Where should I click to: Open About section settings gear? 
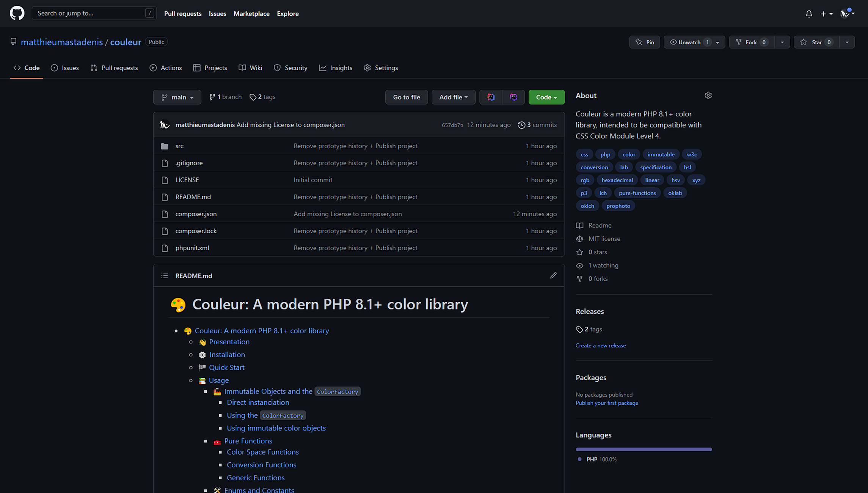(708, 95)
